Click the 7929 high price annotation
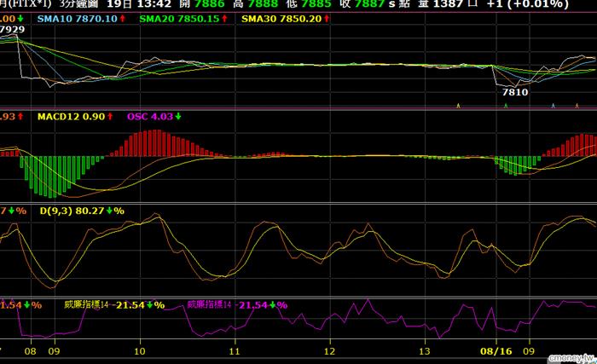 pos(12,30)
